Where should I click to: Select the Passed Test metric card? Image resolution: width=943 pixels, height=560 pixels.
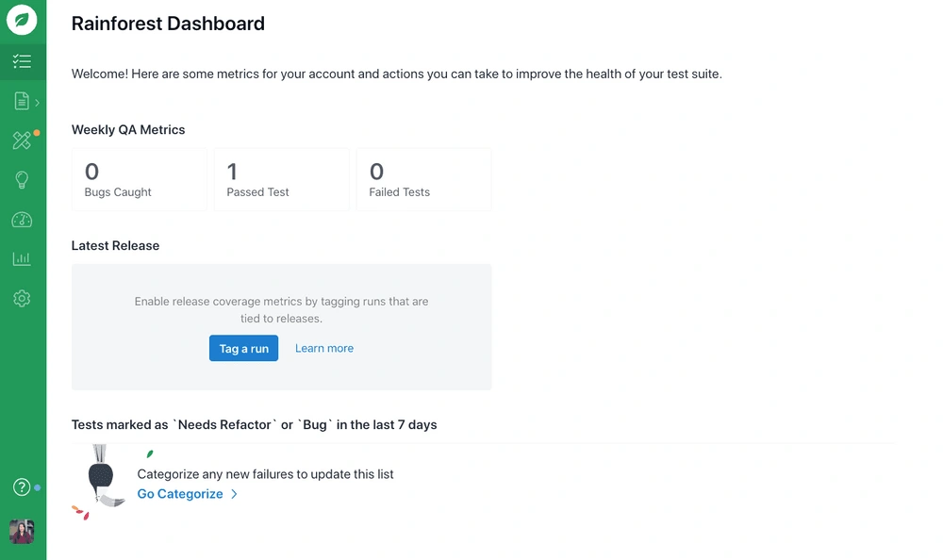(x=281, y=179)
